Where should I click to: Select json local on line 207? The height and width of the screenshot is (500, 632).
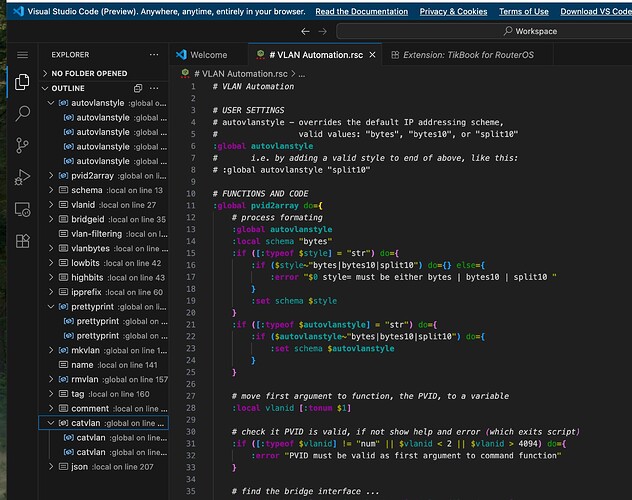point(104,467)
